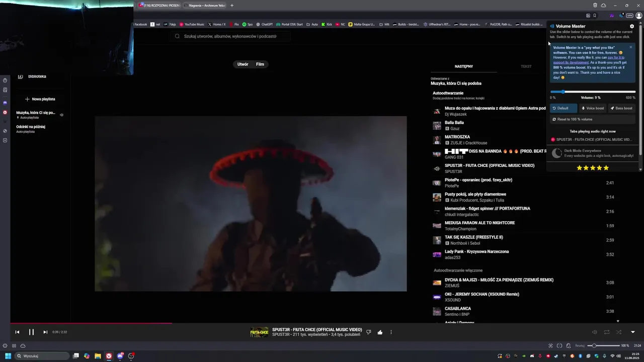
Task: Adjust the Volume Master volume slider
Action: tap(593, 92)
